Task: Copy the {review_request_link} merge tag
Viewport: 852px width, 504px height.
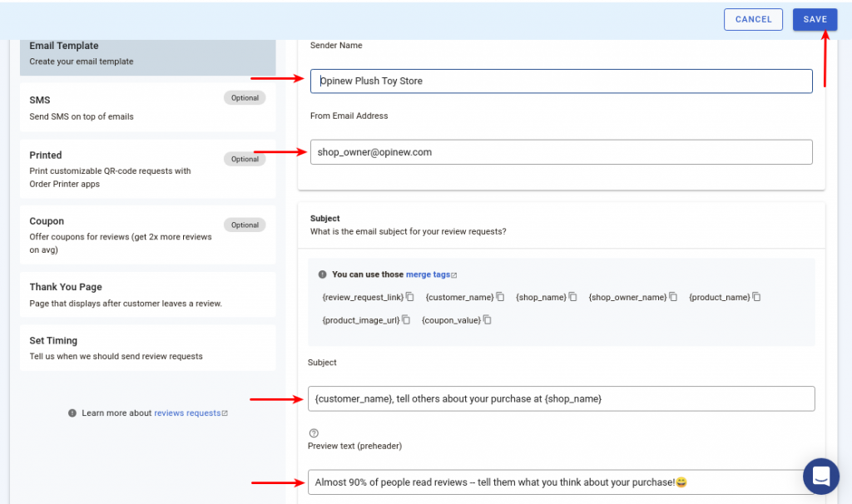Action: point(410,297)
